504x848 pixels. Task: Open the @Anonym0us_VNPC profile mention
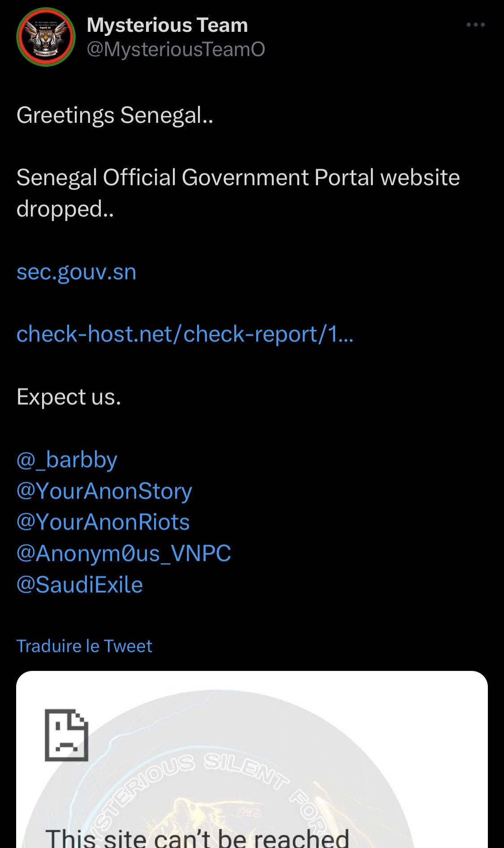pos(124,554)
